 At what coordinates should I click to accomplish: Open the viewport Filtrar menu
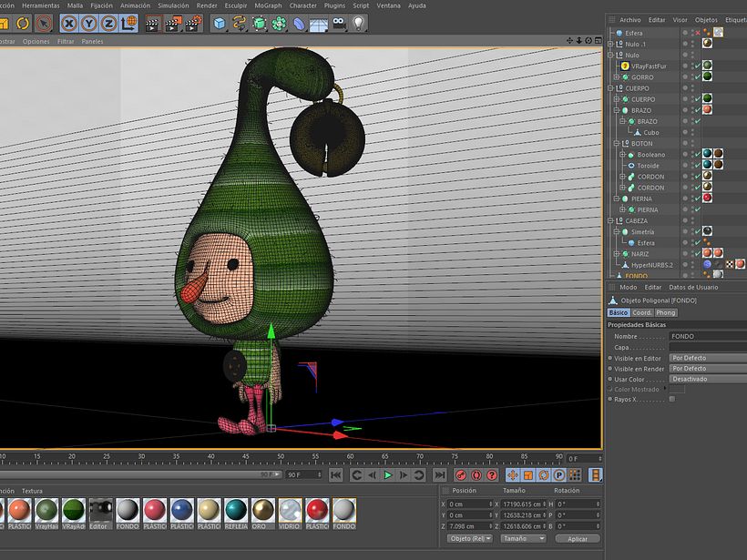[66, 41]
